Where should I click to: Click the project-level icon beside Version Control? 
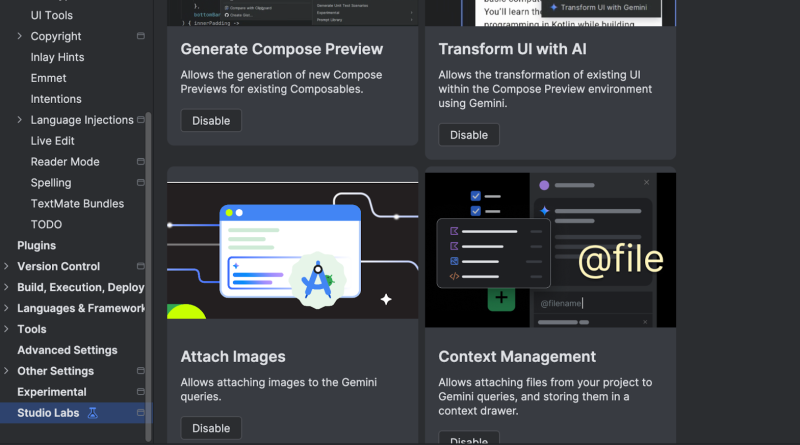140,267
